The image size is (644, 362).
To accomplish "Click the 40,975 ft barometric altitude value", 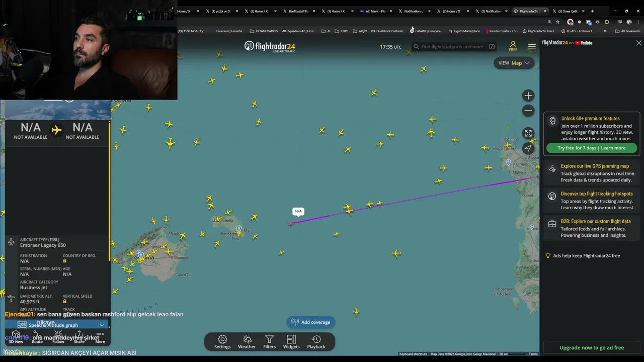I will [30, 302].
